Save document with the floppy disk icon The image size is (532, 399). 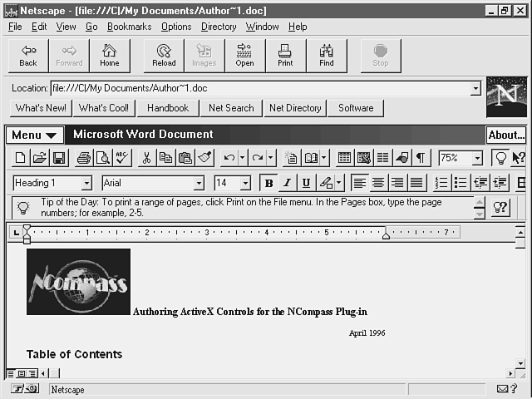(x=59, y=158)
